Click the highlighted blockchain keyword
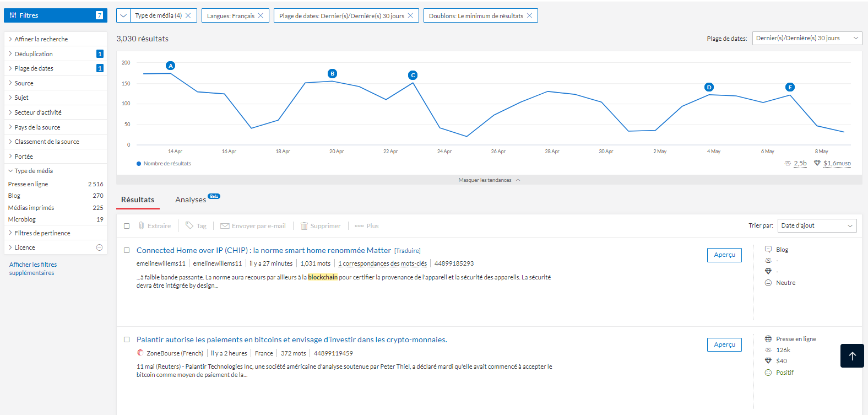The height and width of the screenshot is (415, 868). tap(323, 277)
